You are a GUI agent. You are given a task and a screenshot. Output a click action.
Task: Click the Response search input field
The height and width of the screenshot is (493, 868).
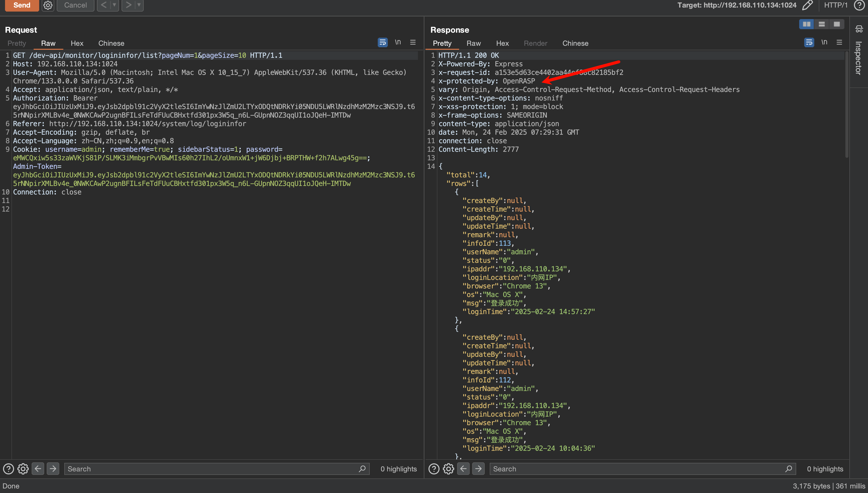(643, 469)
